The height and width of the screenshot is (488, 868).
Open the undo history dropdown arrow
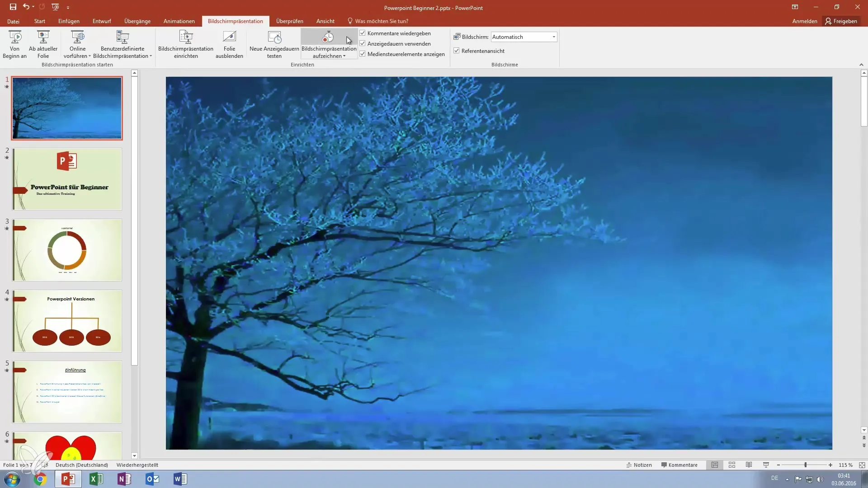pyautogui.click(x=33, y=7)
